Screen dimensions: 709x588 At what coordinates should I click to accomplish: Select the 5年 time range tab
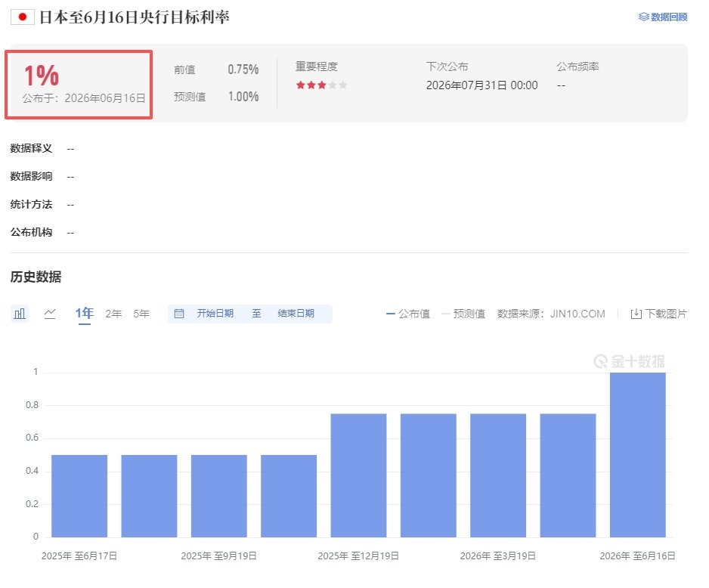[141, 314]
